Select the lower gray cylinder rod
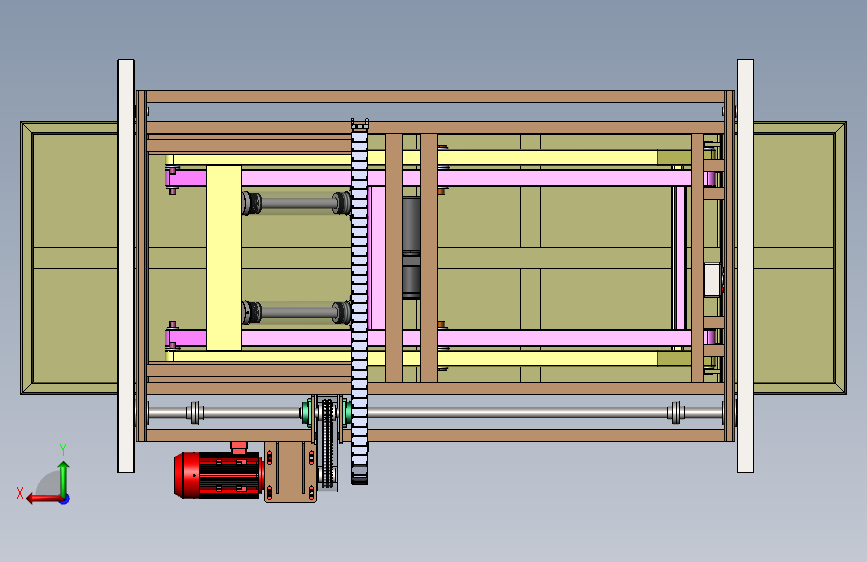867x562 pixels. pos(296,313)
